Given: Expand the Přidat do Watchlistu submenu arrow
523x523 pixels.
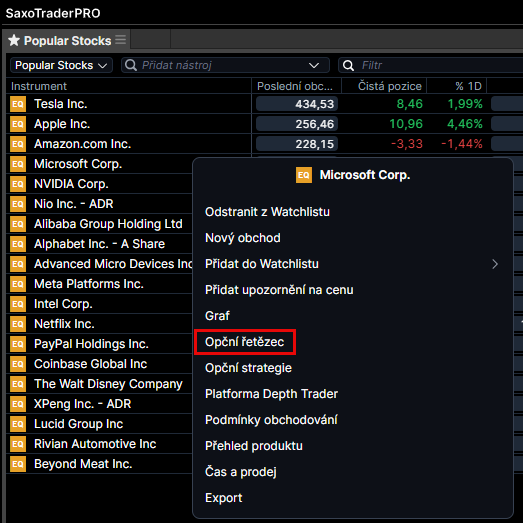Looking at the screenshot, I should coord(495,264).
